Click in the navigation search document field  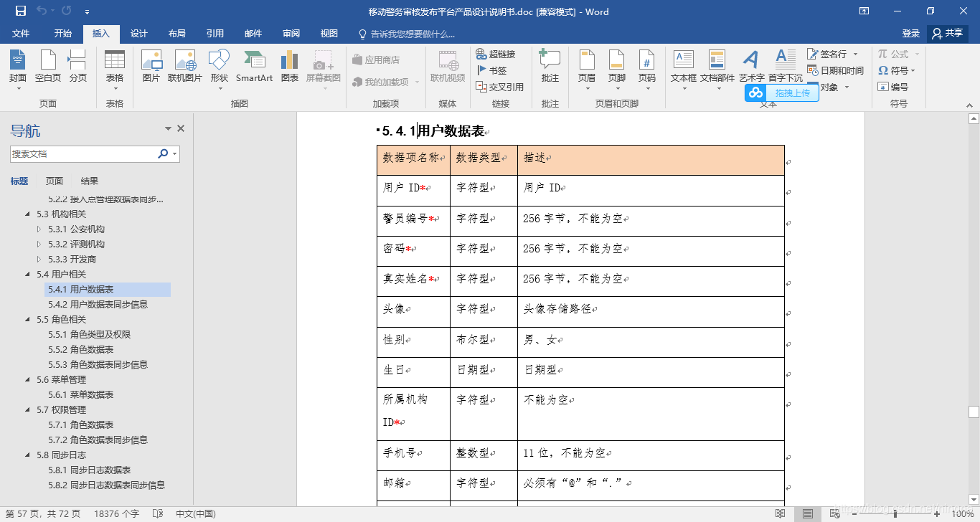[83, 153]
